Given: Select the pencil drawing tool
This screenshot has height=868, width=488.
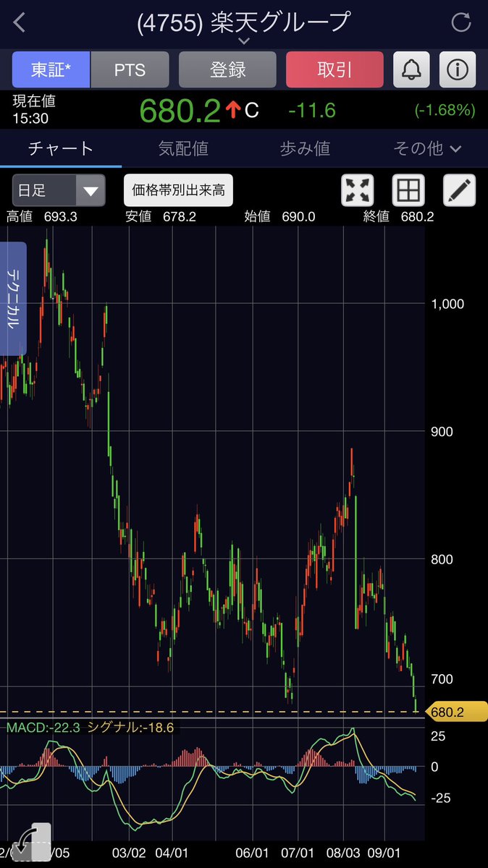Looking at the screenshot, I should pos(459,191).
